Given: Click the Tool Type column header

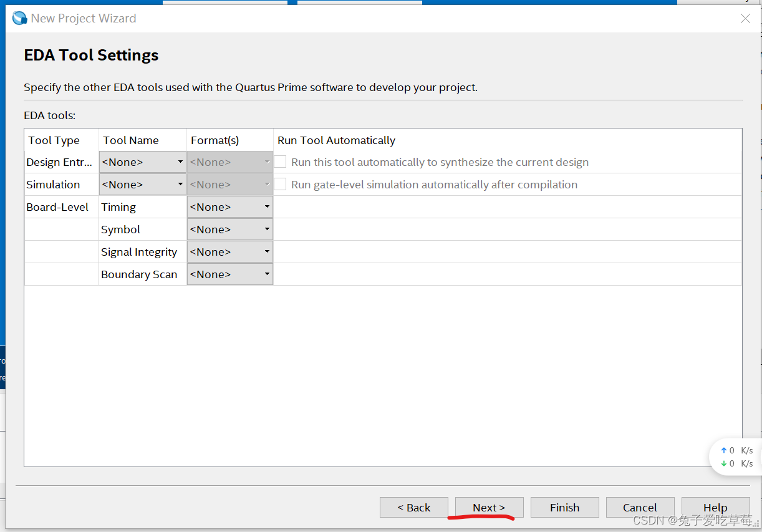Looking at the screenshot, I should click(x=62, y=140).
